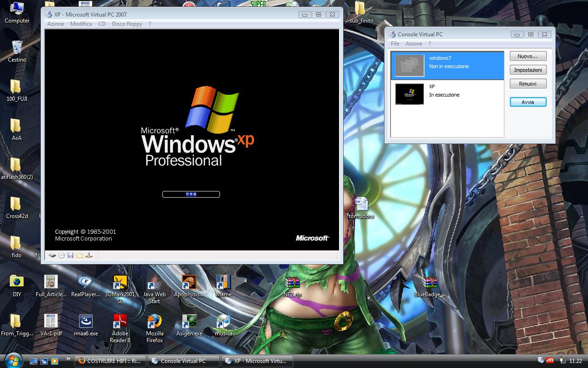Image resolution: width=588 pixels, height=368 pixels.
Task: Open the CD menu in XP window
Action: tap(102, 24)
